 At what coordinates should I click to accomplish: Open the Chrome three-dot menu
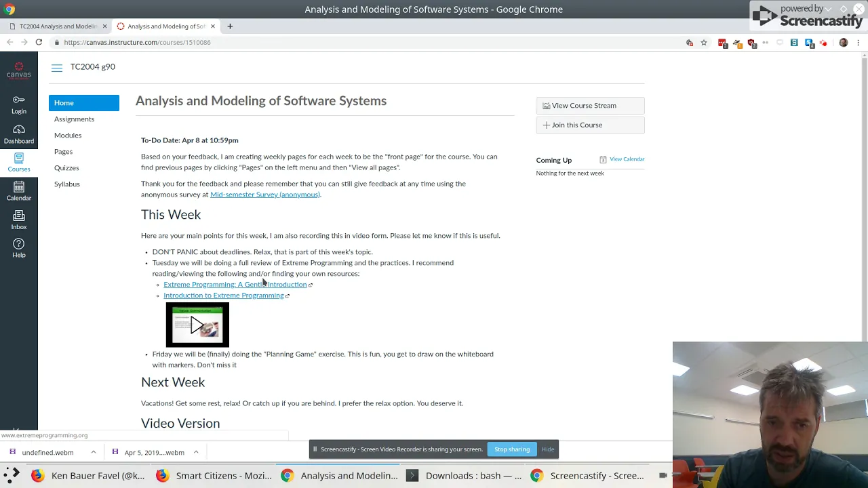click(x=858, y=43)
